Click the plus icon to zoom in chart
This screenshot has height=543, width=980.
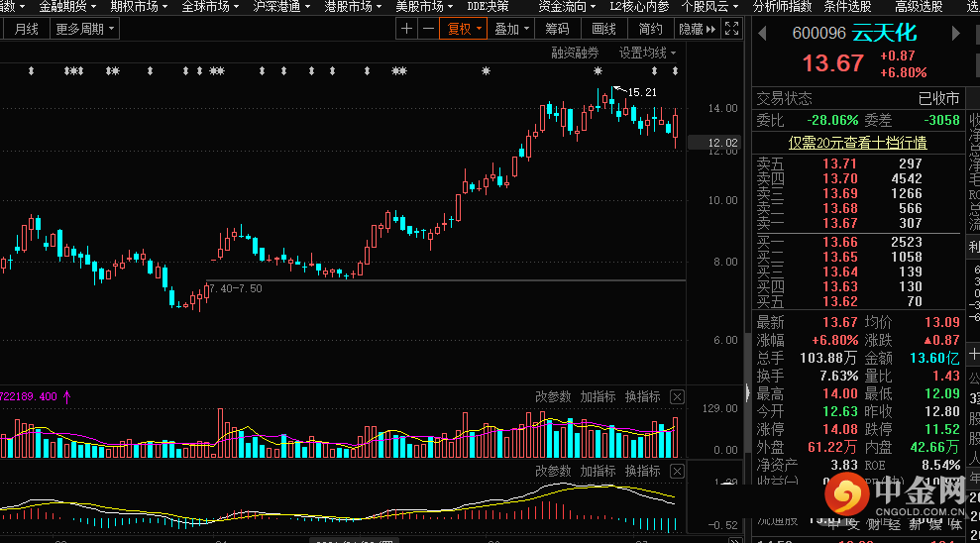click(406, 29)
